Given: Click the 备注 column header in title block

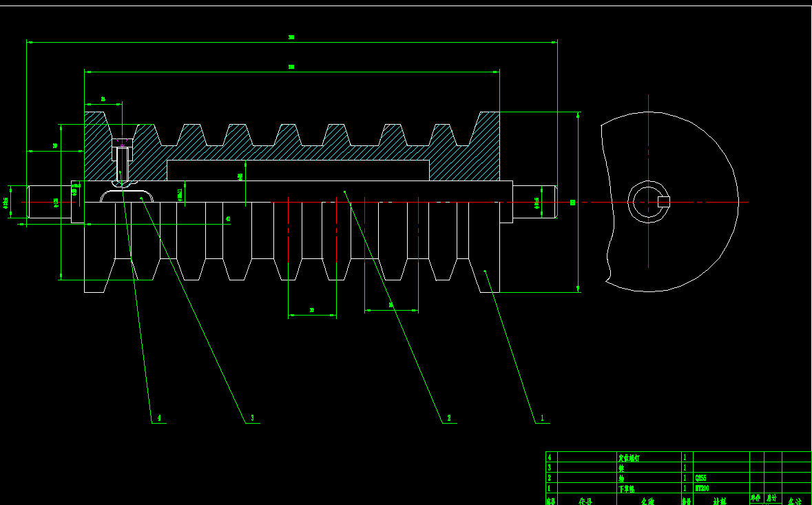Looking at the screenshot, I should pyautogui.click(x=795, y=502).
